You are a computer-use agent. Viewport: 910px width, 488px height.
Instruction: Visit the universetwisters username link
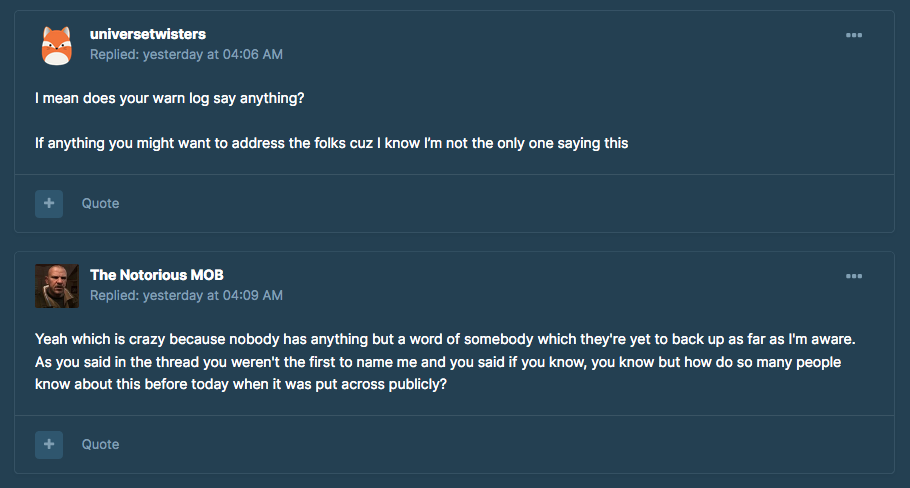point(147,34)
